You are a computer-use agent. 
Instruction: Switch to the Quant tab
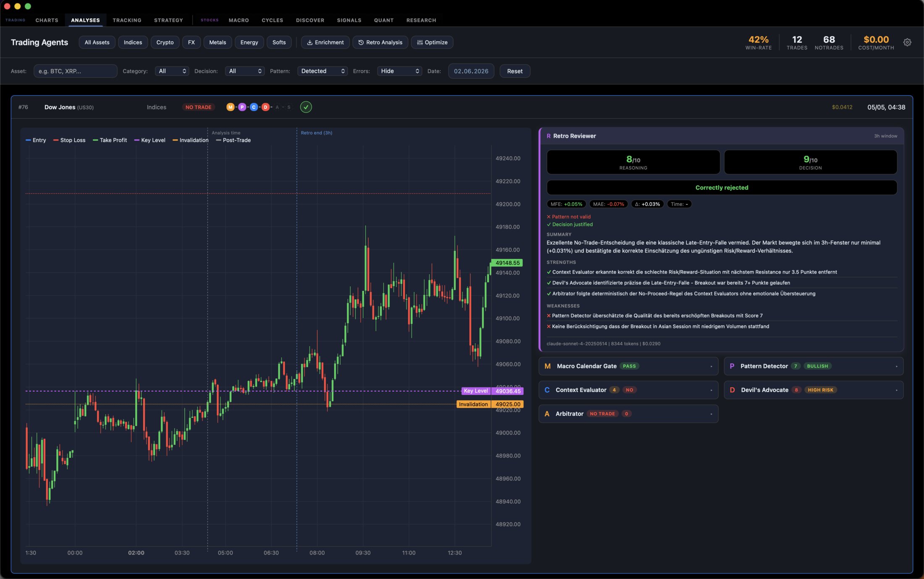[x=384, y=20]
